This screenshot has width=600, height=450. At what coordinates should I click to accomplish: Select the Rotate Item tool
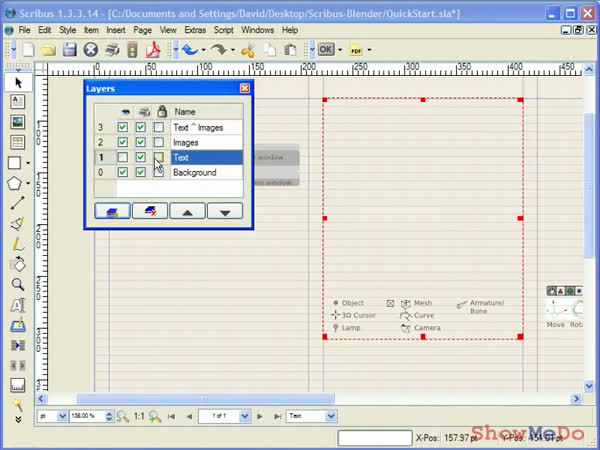point(18,264)
